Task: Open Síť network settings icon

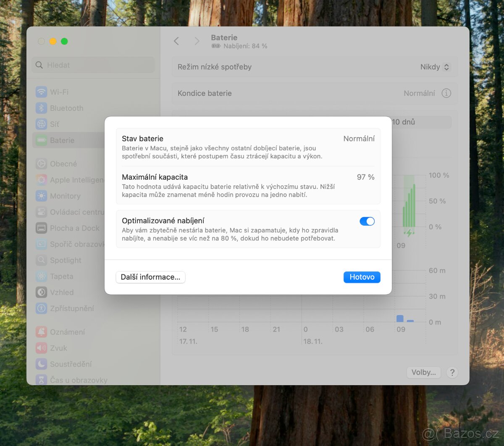Action: [x=41, y=124]
